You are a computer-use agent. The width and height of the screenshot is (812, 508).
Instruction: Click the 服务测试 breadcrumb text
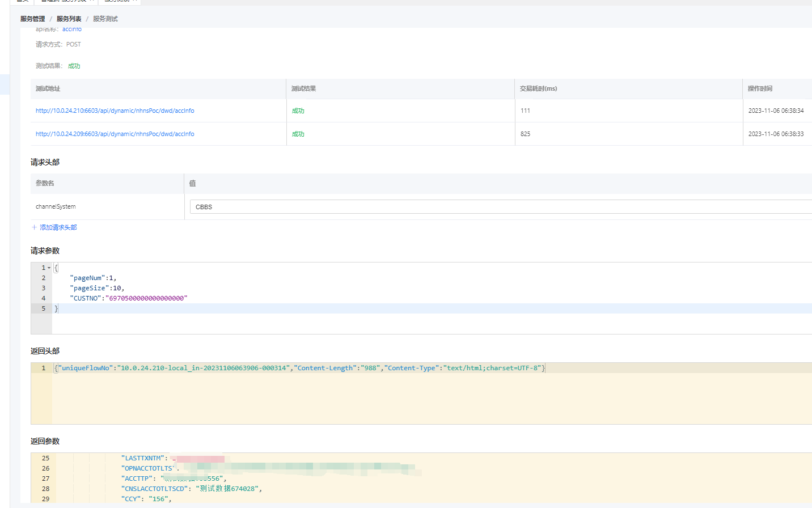click(105, 19)
